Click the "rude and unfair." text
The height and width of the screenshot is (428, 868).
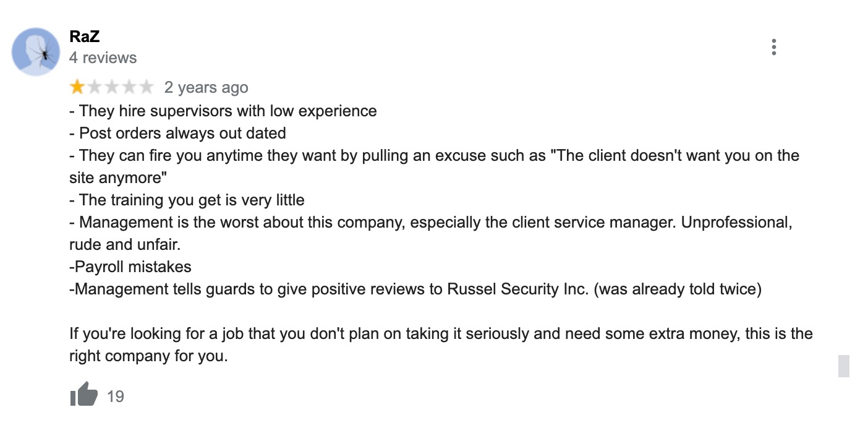point(125,245)
